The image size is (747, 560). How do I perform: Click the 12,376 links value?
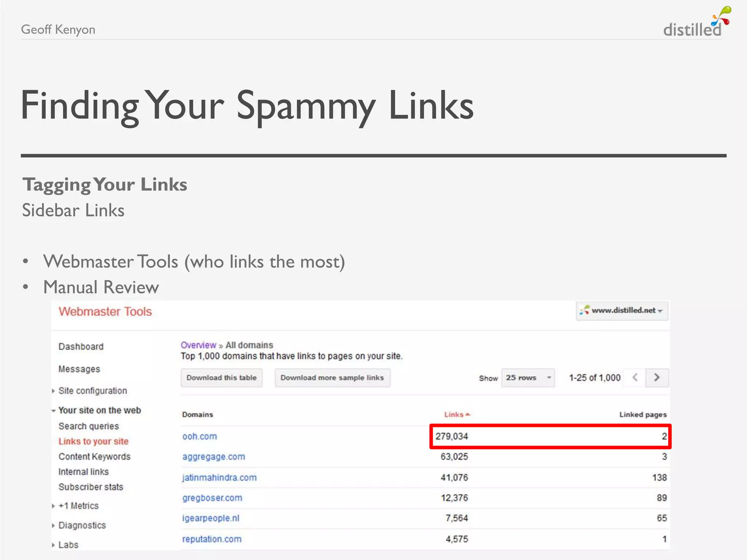click(x=454, y=498)
